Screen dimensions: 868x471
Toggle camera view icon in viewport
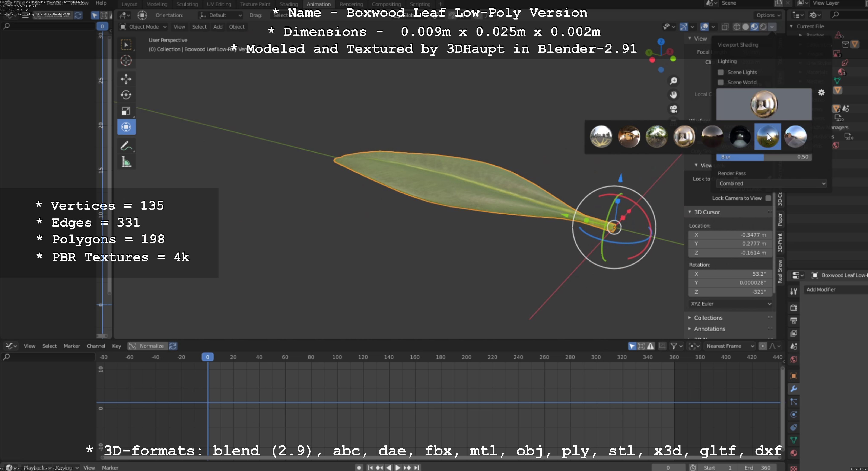pyautogui.click(x=673, y=109)
